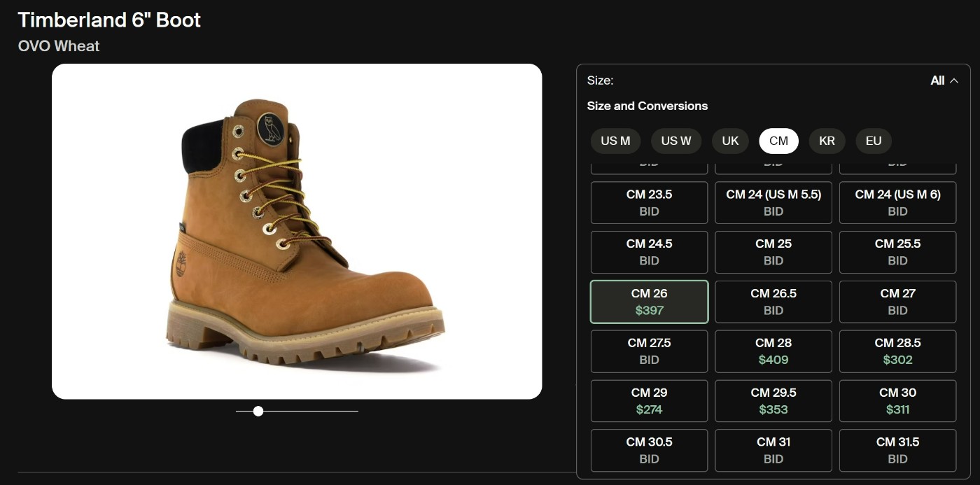The height and width of the screenshot is (485, 980).
Task: Collapse the Size dropdown chevron
Action: point(953,81)
